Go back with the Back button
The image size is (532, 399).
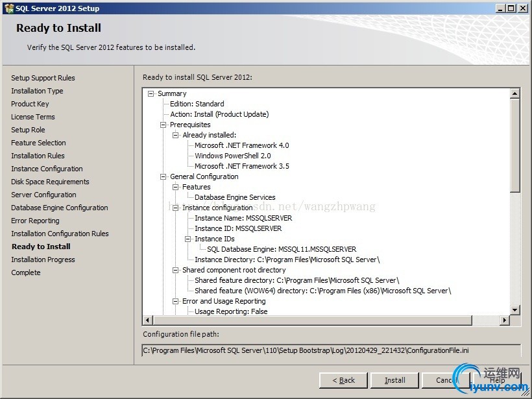tap(343, 380)
